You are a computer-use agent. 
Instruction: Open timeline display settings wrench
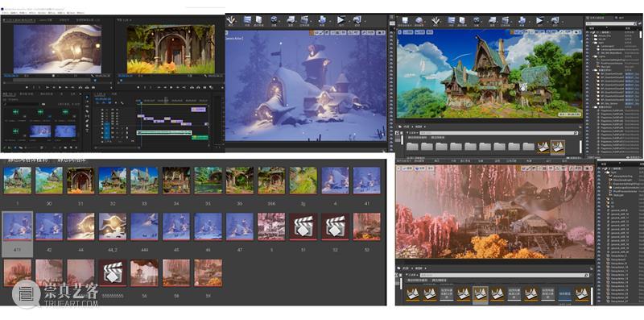pyautogui.click(x=122, y=103)
